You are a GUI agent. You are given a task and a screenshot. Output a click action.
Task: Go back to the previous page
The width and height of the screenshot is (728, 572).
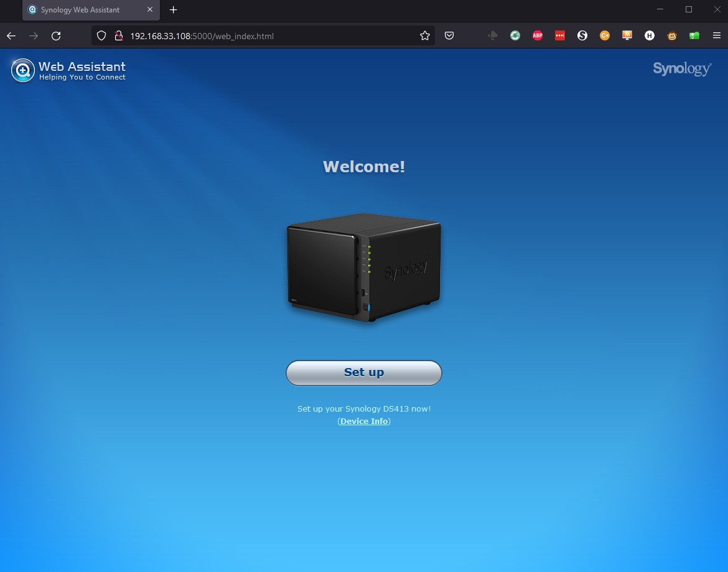[11, 36]
